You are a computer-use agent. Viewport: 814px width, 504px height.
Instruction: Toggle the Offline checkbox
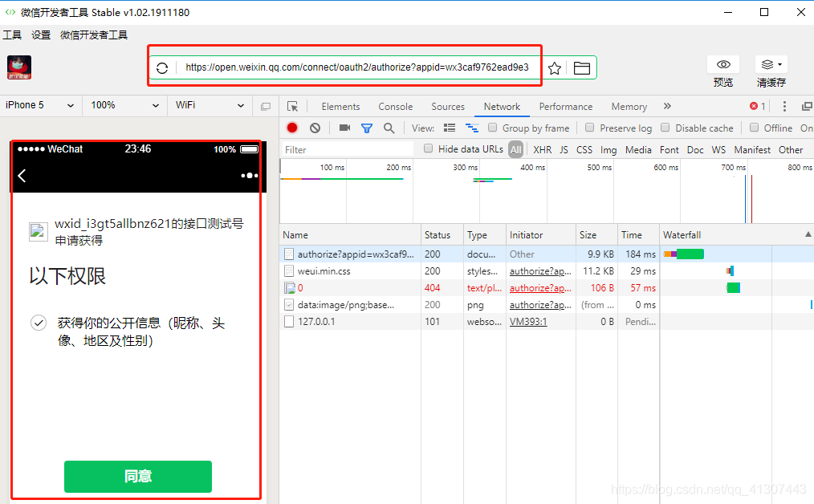coord(755,127)
